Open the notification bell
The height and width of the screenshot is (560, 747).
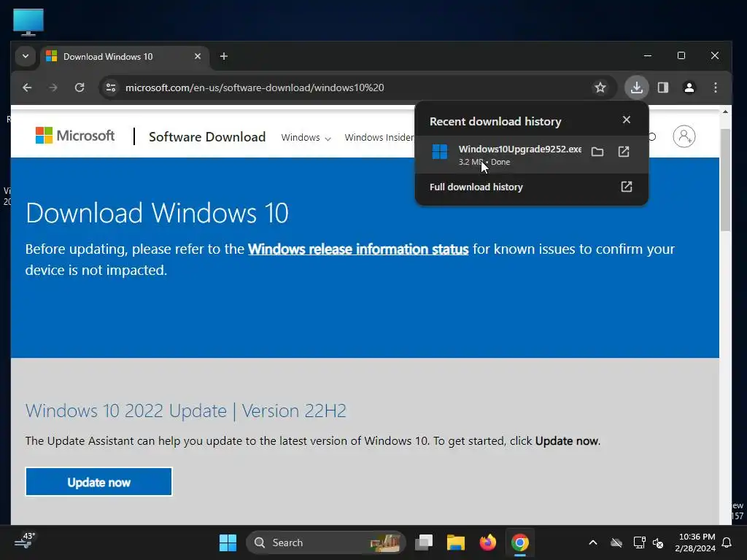(x=727, y=542)
